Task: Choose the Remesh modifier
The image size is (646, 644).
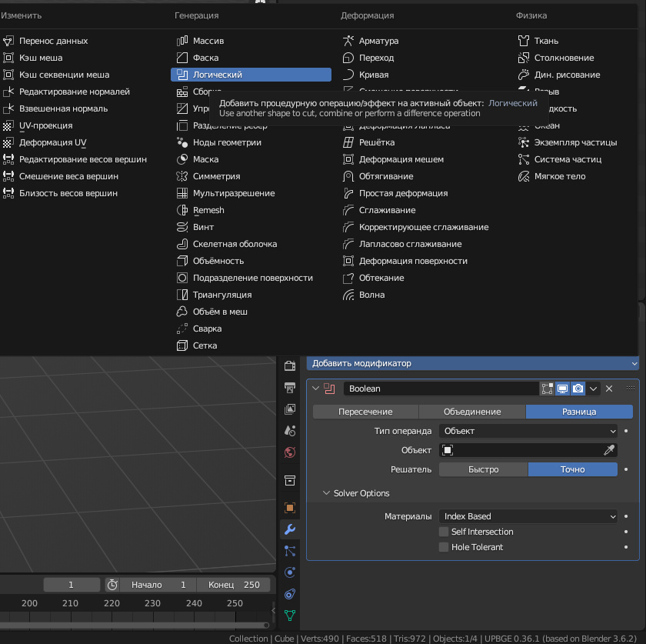Action: click(251, 210)
